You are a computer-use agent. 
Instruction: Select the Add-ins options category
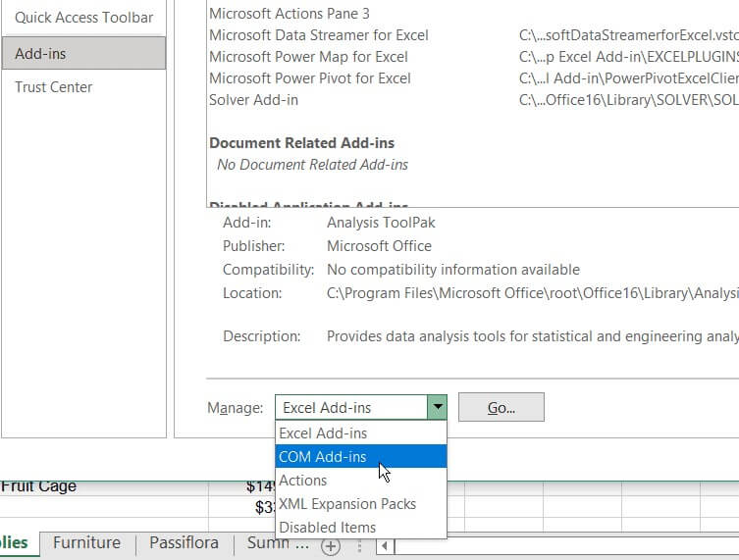83,53
